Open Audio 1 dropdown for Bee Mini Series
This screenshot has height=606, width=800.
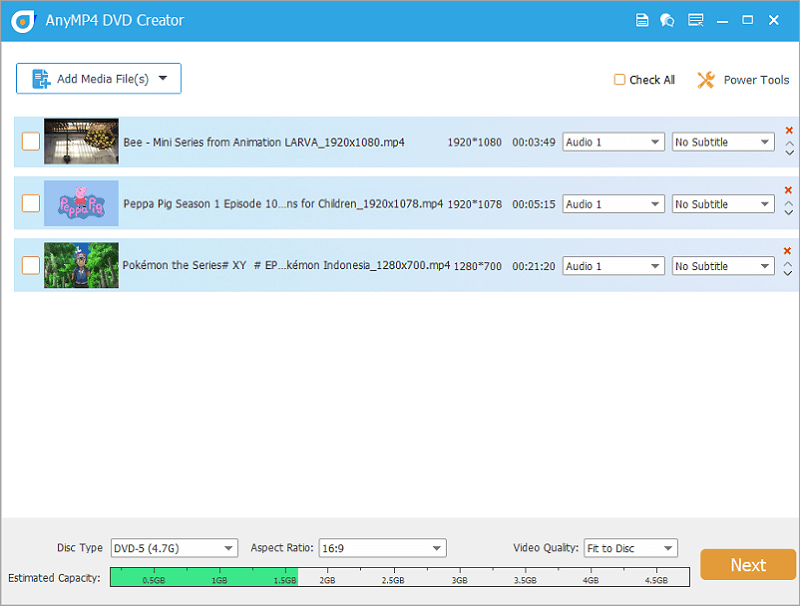pos(613,142)
